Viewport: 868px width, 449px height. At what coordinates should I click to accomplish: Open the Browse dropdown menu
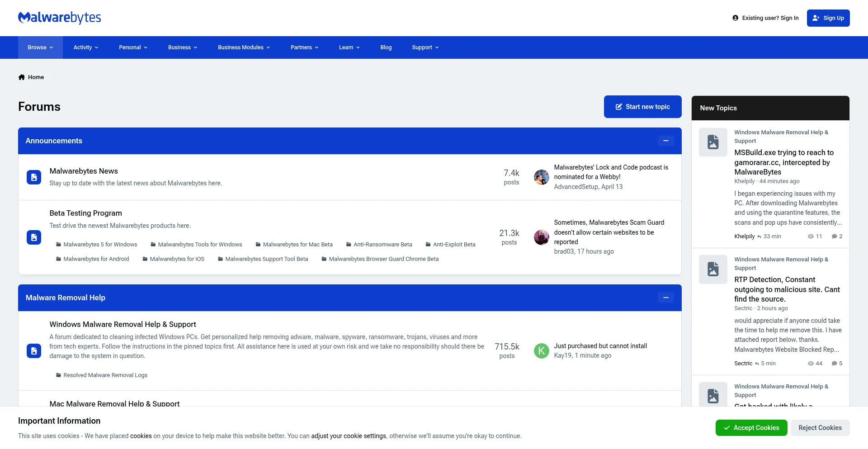tap(40, 47)
